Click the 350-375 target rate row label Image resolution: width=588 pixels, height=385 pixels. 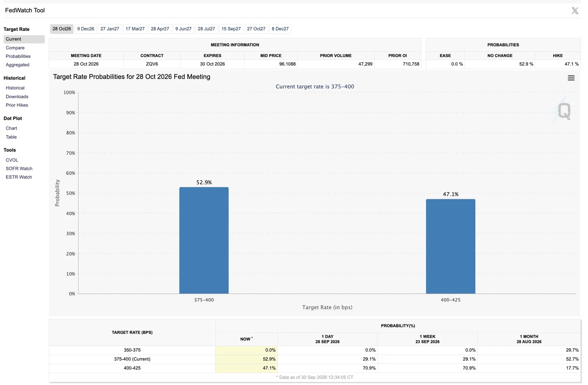pyautogui.click(x=132, y=350)
